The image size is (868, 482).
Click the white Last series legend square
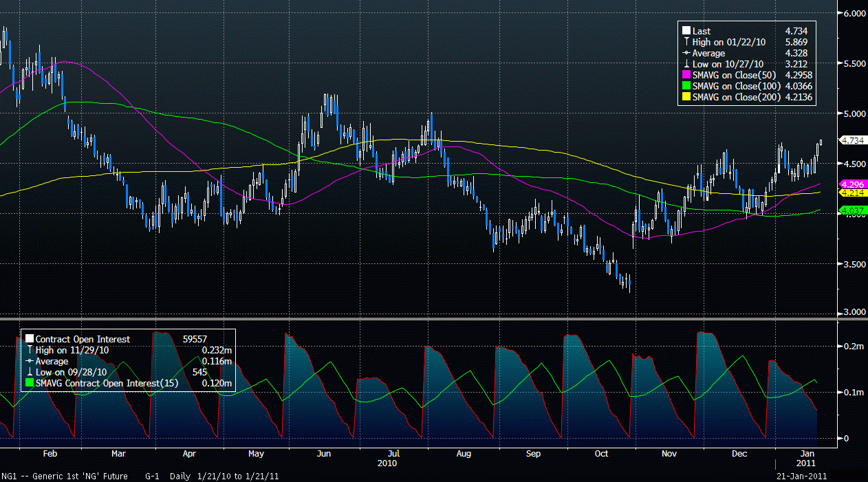686,31
